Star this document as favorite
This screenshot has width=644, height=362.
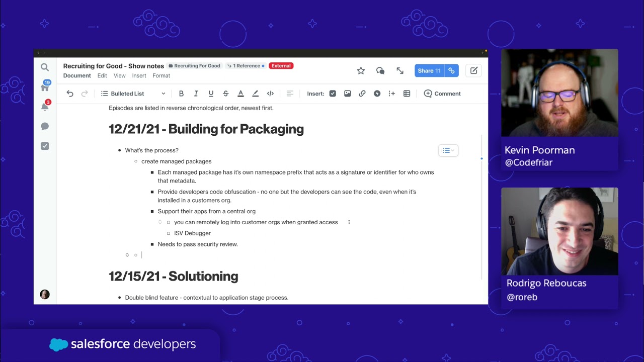click(361, 71)
